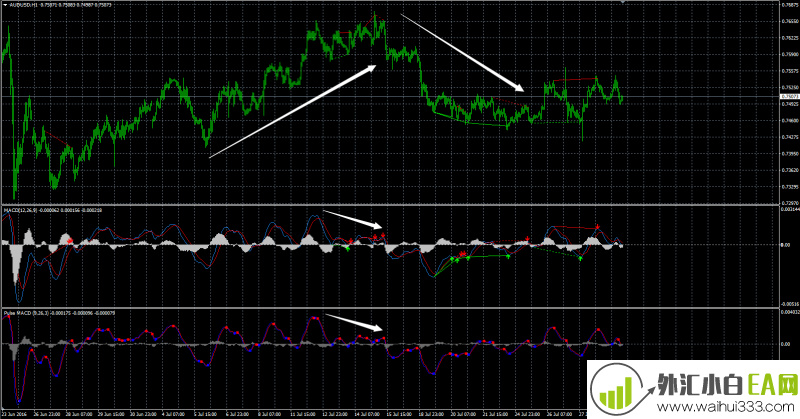Click the 14 Jul 07:00 time label
Viewport: 800px width, 419px height.
click(367, 414)
